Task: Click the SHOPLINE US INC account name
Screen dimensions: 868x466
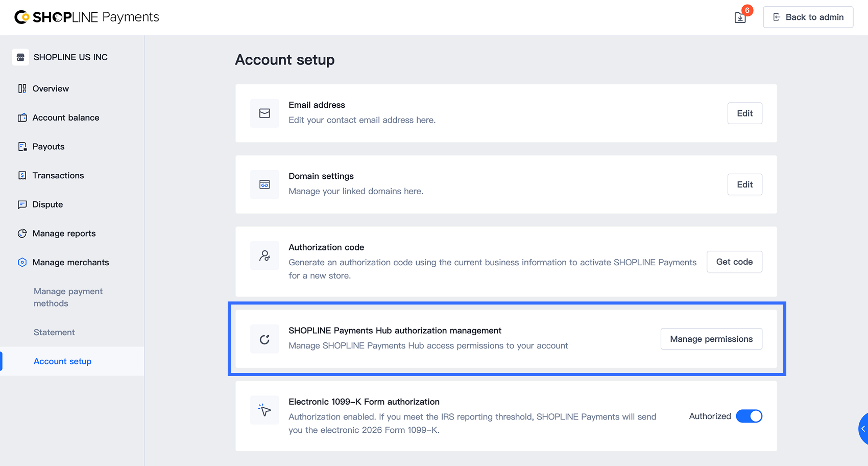Action: click(70, 57)
